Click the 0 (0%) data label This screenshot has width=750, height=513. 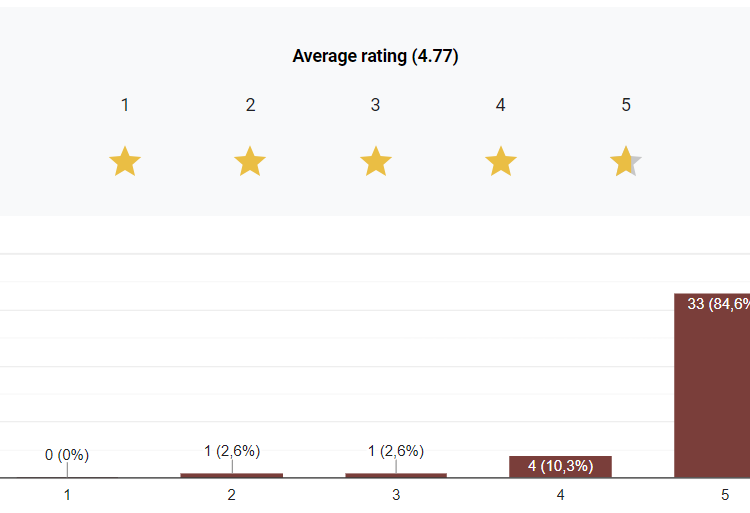coord(67,455)
